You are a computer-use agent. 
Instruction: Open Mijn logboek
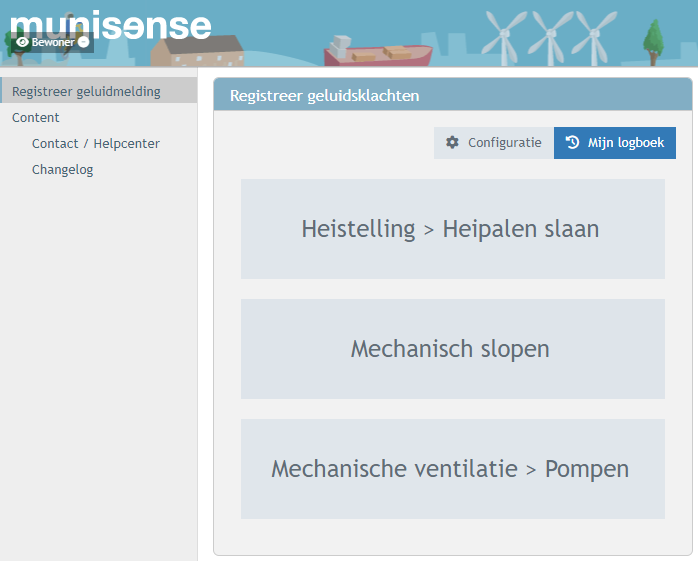tap(615, 143)
